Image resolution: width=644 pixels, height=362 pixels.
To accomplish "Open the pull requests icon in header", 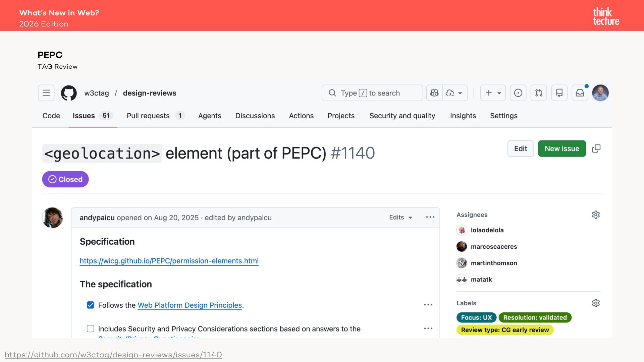I will pyautogui.click(x=539, y=93).
